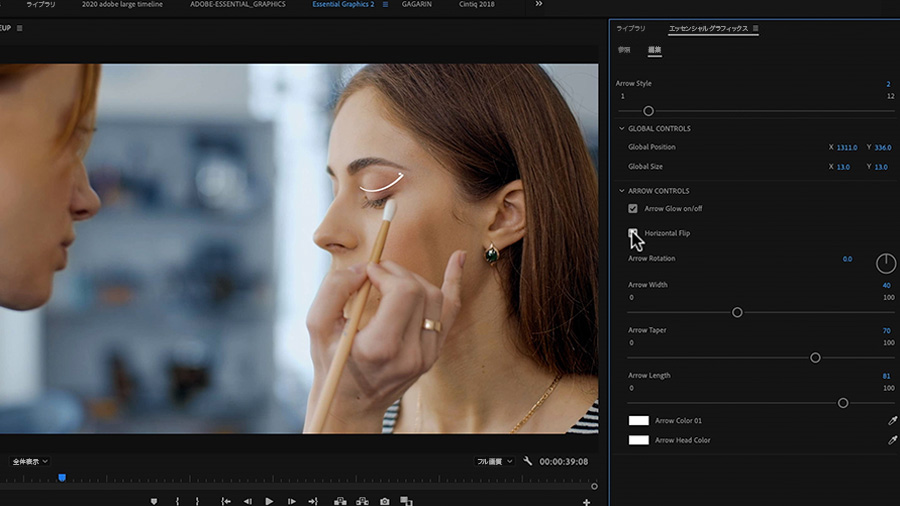
Task: Click the Export Frame camera icon
Action: [x=385, y=501]
